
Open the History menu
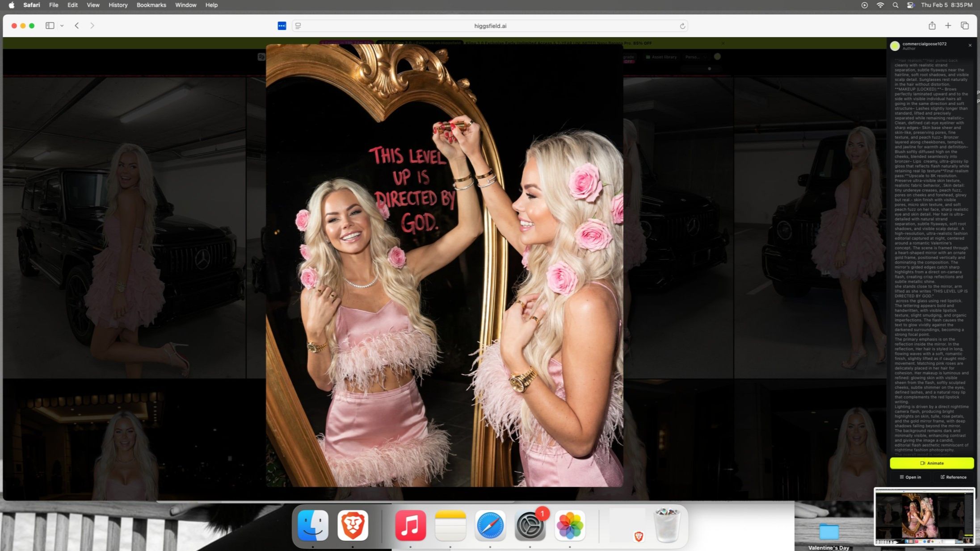118,5
